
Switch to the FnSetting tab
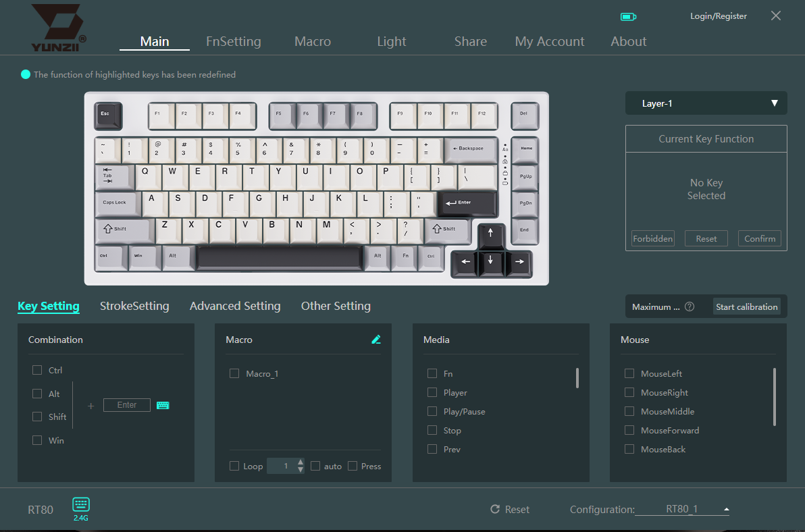coord(234,42)
